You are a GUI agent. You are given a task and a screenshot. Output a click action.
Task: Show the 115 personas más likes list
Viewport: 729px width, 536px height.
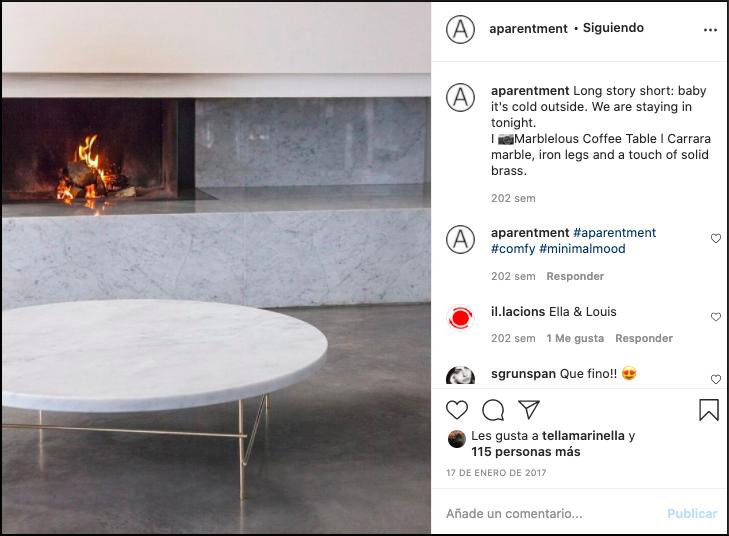point(526,451)
